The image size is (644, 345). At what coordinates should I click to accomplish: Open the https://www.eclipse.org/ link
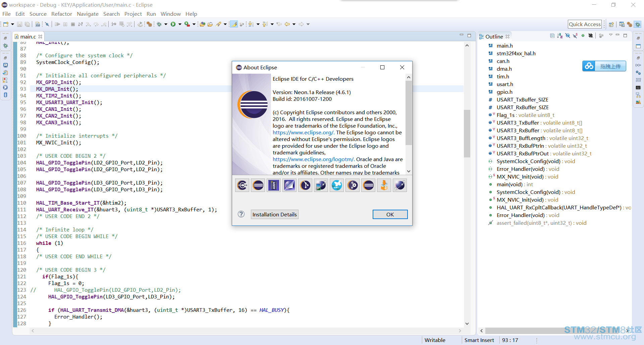[304, 132]
